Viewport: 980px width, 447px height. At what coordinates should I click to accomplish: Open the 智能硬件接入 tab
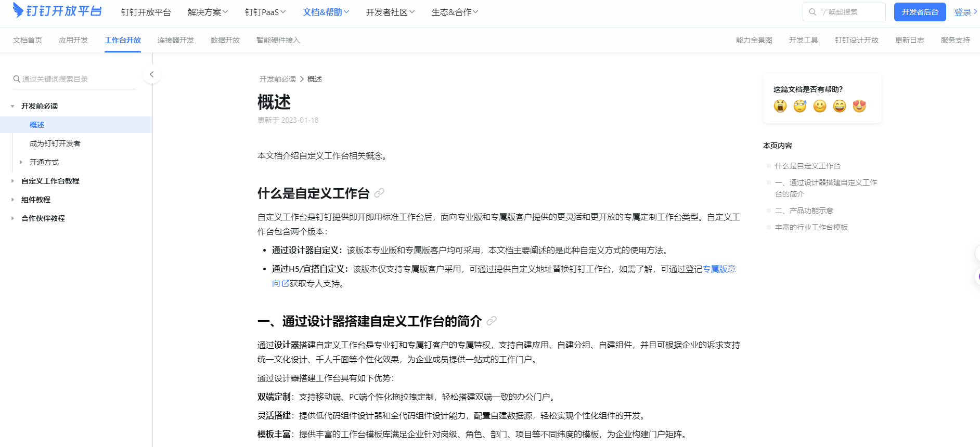pos(278,40)
